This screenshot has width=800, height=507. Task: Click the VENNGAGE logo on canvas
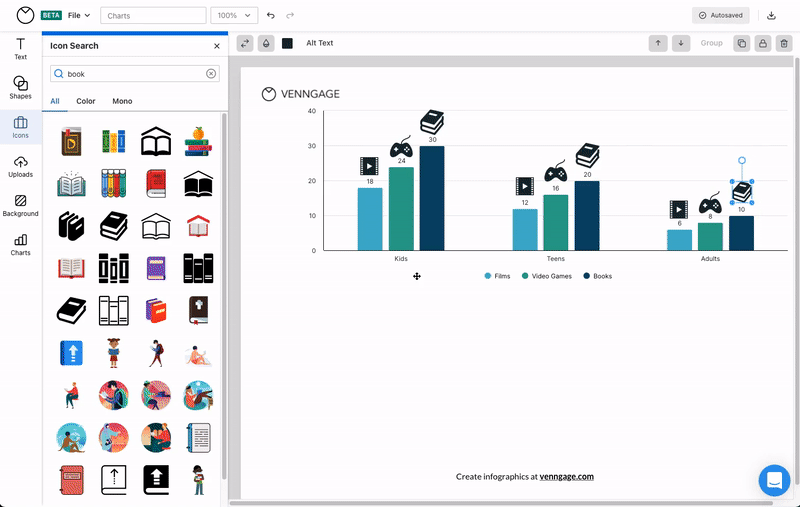click(x=301, y=94)
